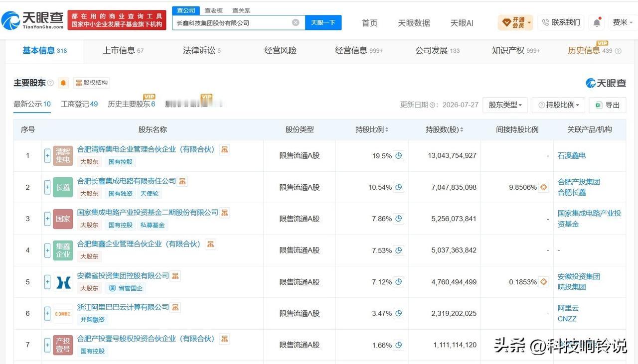Switch to the 知识产权 tab
638x364 pixels.
[x=516, y=50]
